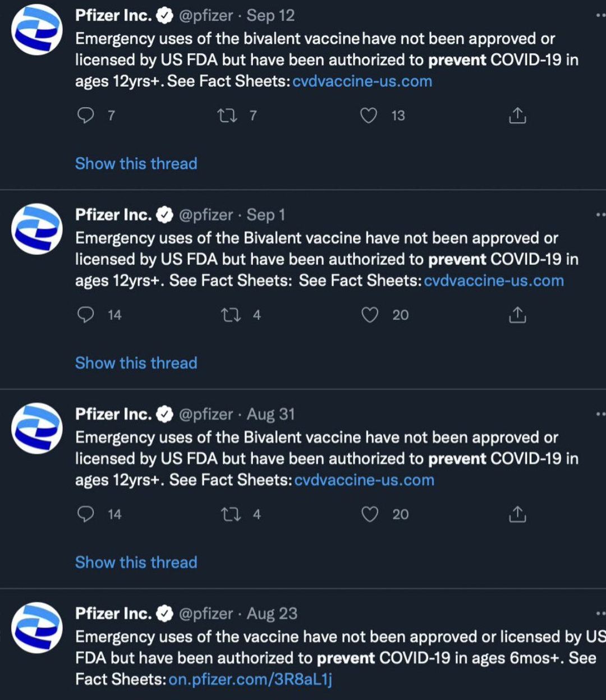
Task: Retweet the Aug 31 Pfizer tweet
Action: click(x=231, y=514)
